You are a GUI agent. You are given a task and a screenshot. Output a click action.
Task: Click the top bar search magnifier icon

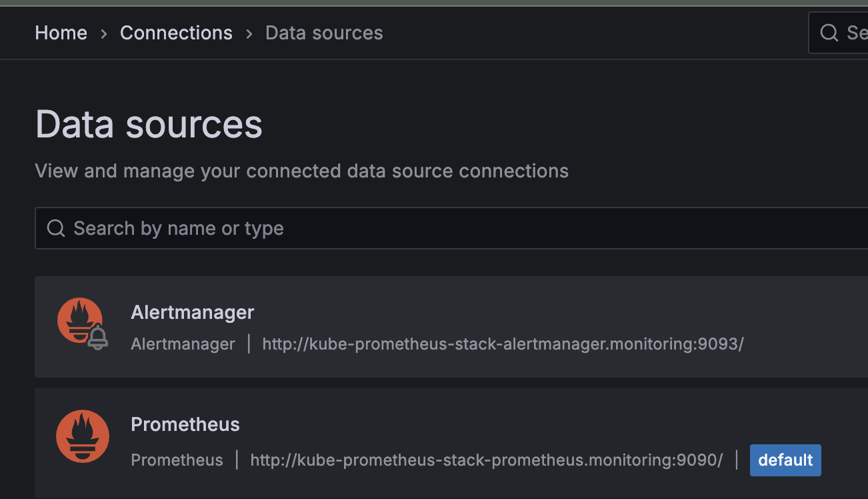click(x=829, y=33)
